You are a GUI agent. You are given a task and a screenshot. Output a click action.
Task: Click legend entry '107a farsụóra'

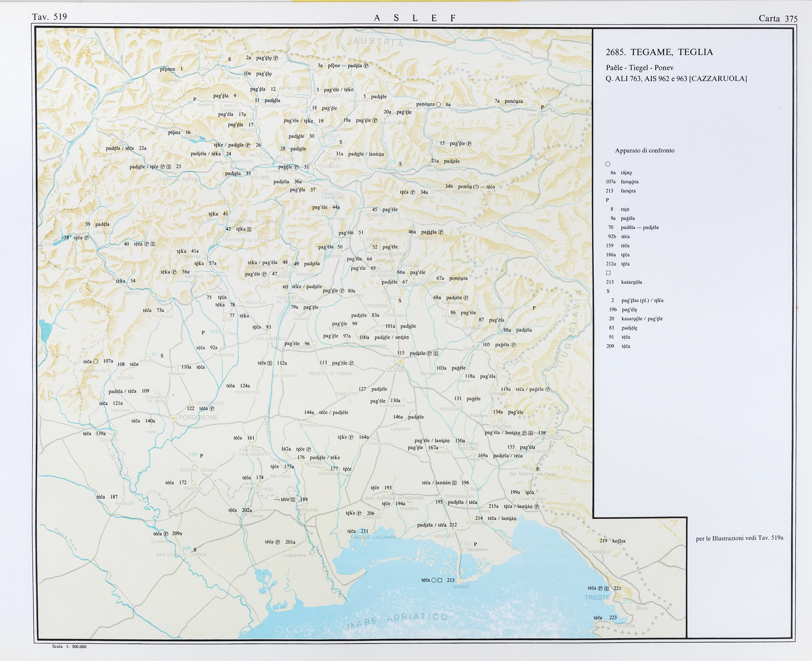(x=622, y=182)
